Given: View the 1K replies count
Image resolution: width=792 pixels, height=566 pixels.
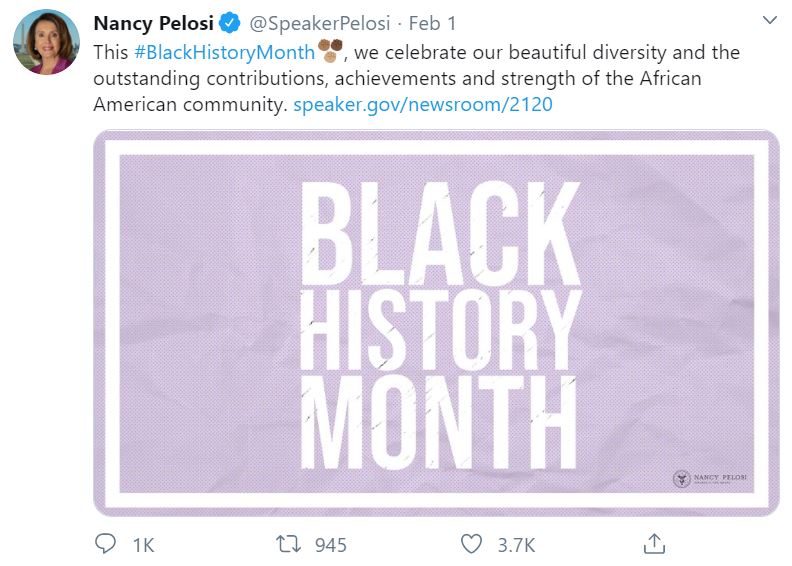Looking at the screenshot, I should click(x=143, y=544).
